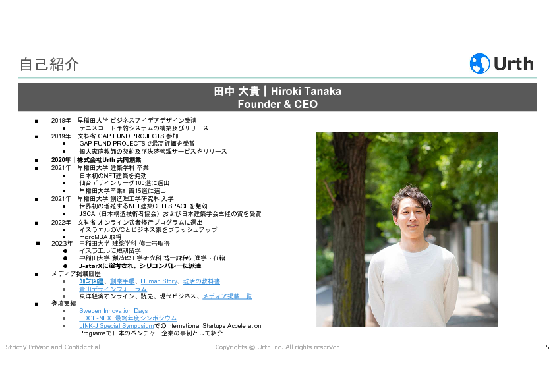Image resolution: width=555 pixels, height=392 pixels.
Task: Open the EDGE-NEXT最終年度シンポジウム link
Action: click(x=128, y=318)
